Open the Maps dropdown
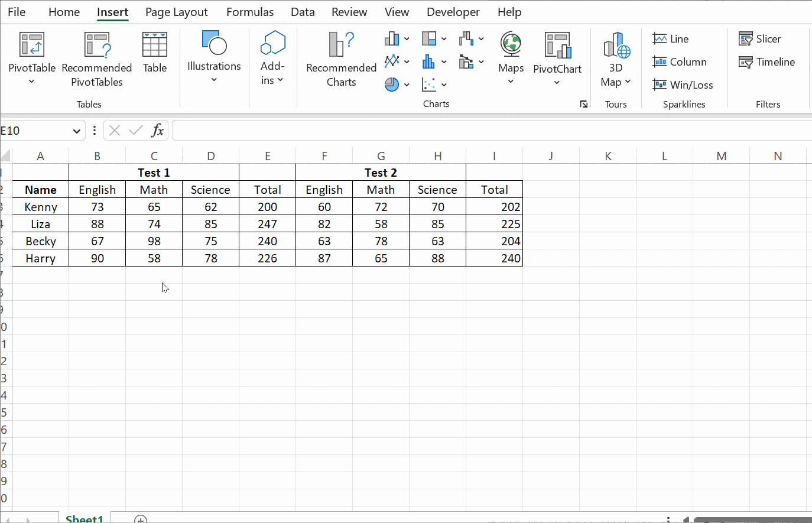812x523 pixels. pos(511,81)
